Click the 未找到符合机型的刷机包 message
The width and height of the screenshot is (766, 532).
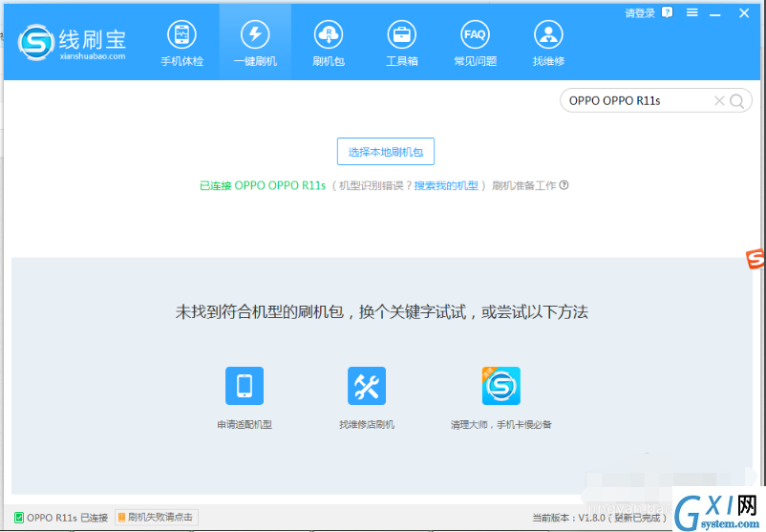[381, 311]
